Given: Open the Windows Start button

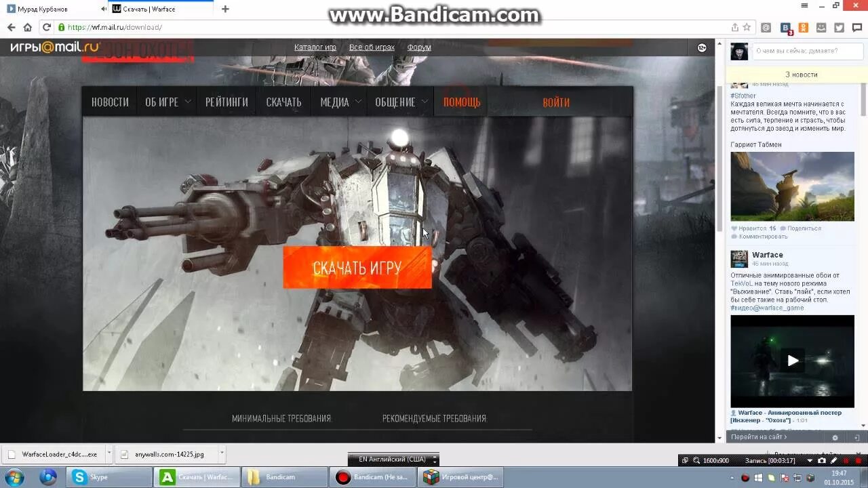Looking at the screenshot, I should click(15, 477).
